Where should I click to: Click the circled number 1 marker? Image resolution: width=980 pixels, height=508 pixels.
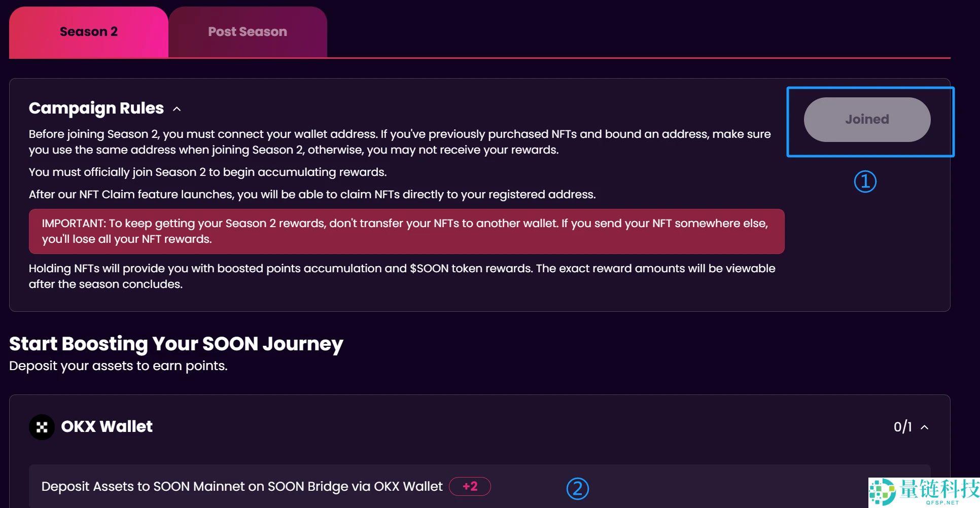865,182
